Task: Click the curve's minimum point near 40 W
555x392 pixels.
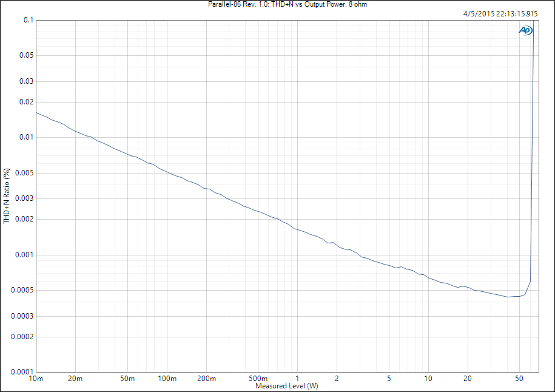Action: point(508,297)
